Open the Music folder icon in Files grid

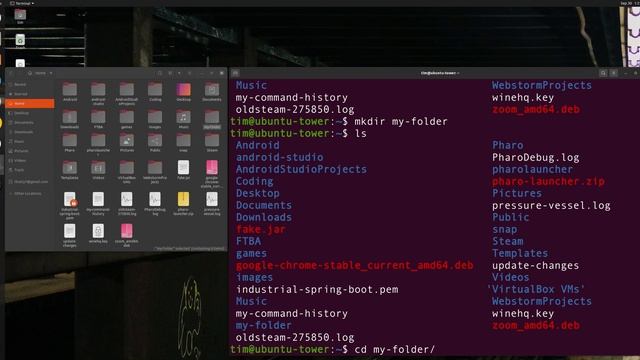183,118
